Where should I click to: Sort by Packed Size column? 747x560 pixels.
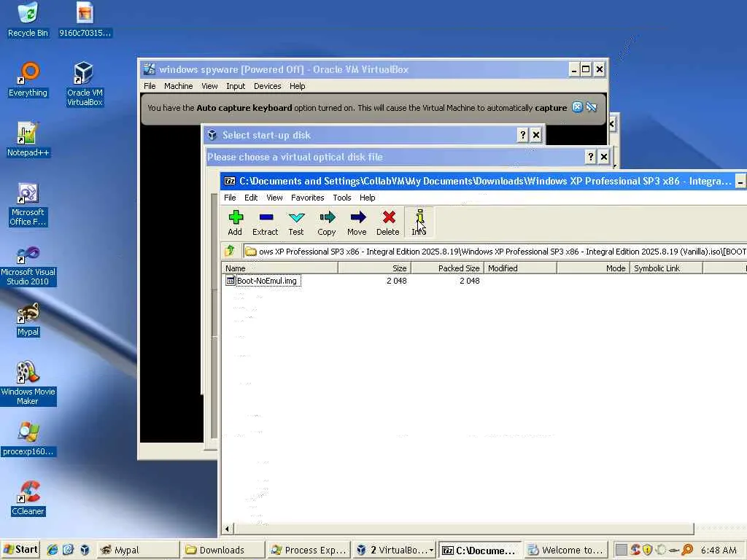pyautogui.click(x=447, y=268)
